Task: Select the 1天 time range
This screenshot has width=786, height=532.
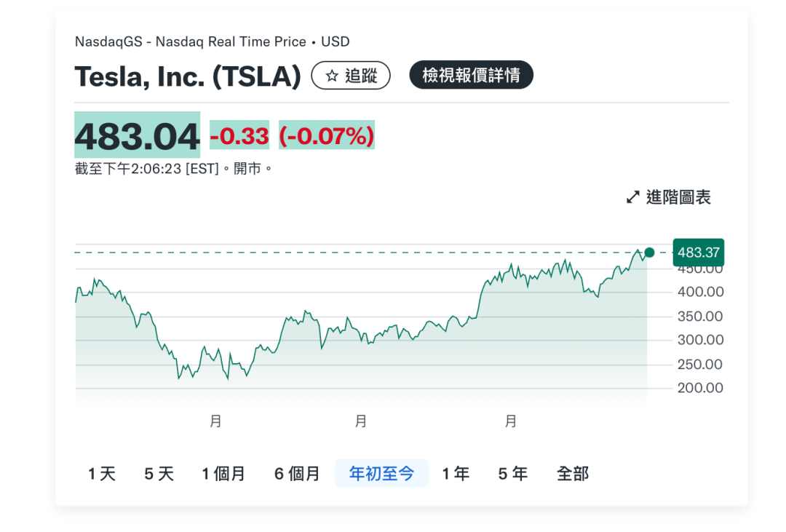Action: click(x=102, y=474)
